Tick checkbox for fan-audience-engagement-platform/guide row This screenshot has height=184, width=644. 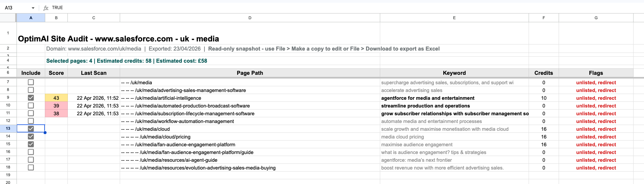(x=31, y=152)
